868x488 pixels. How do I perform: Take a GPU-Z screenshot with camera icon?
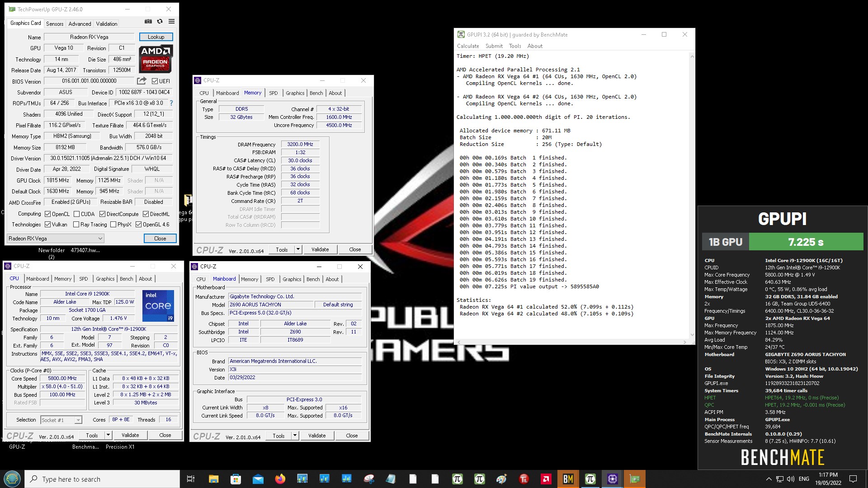(x=148, y=21)
